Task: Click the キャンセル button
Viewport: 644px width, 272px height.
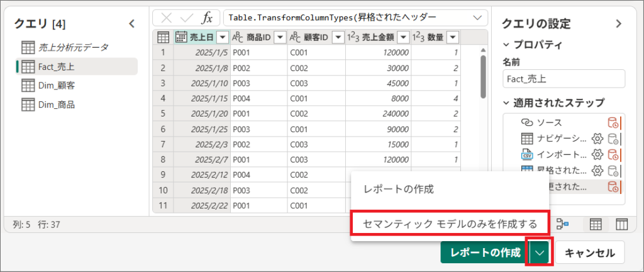Action: pos(589,252)
